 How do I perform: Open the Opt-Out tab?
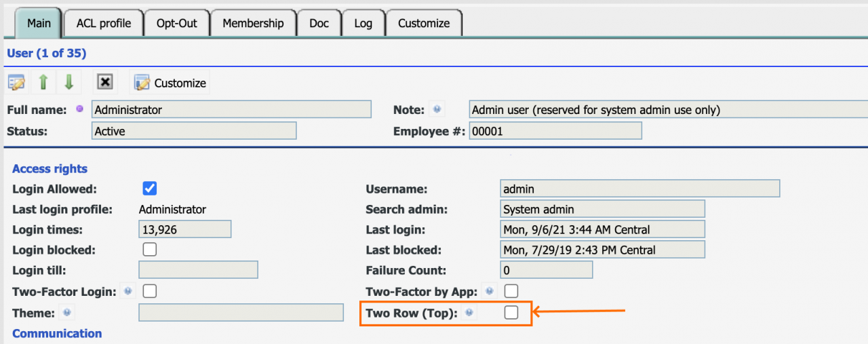pyautogui.click(x=176, y=23)
